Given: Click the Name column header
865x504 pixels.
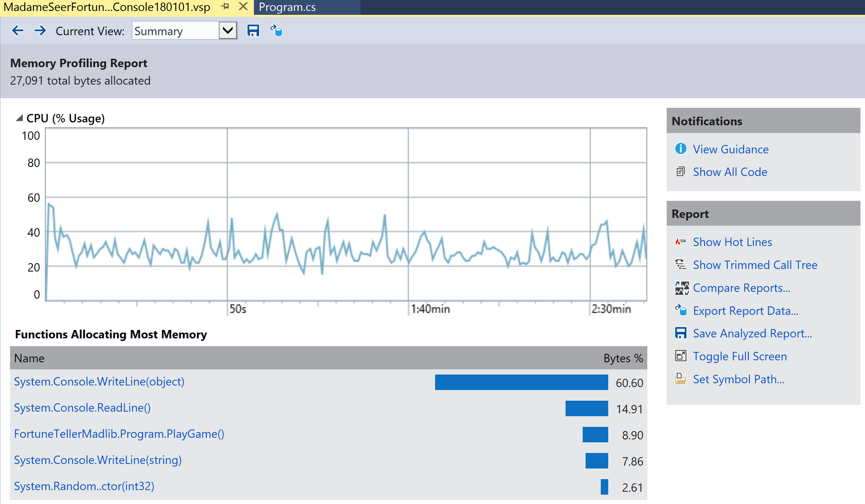Looking at the screenshot, I should click(x=29, y=358).
